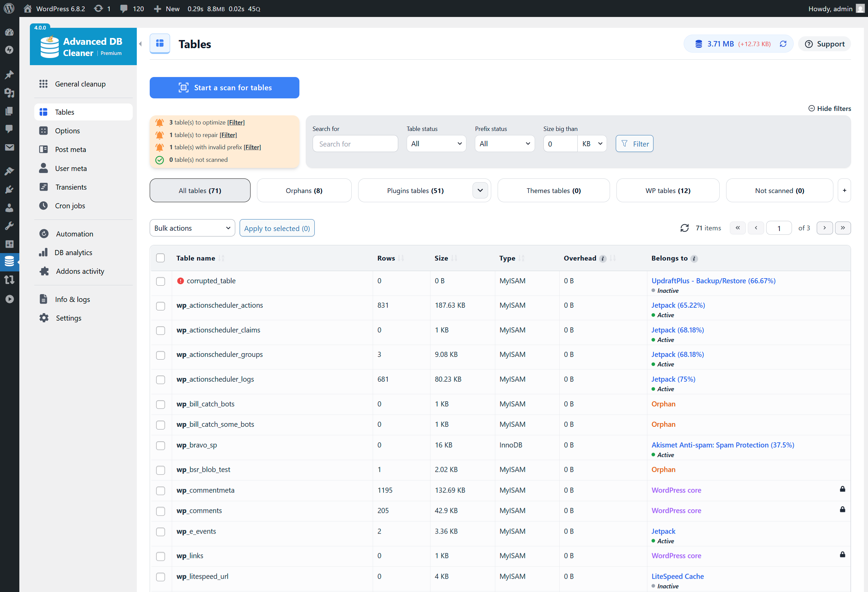
Task: Tick the wp_commentmeta table checkbox
Action: point(160,491)
